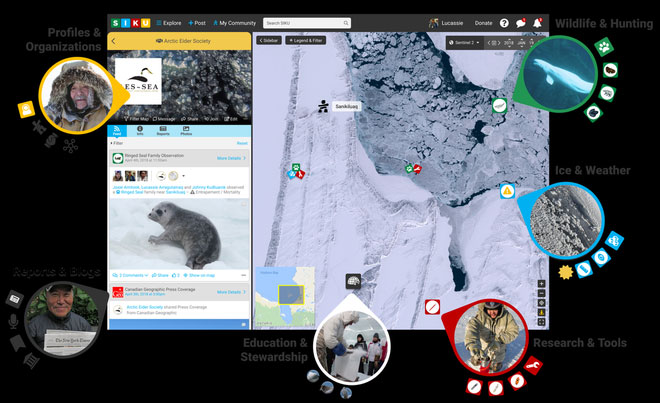Switch to the Photos tab

pos(186,131)
